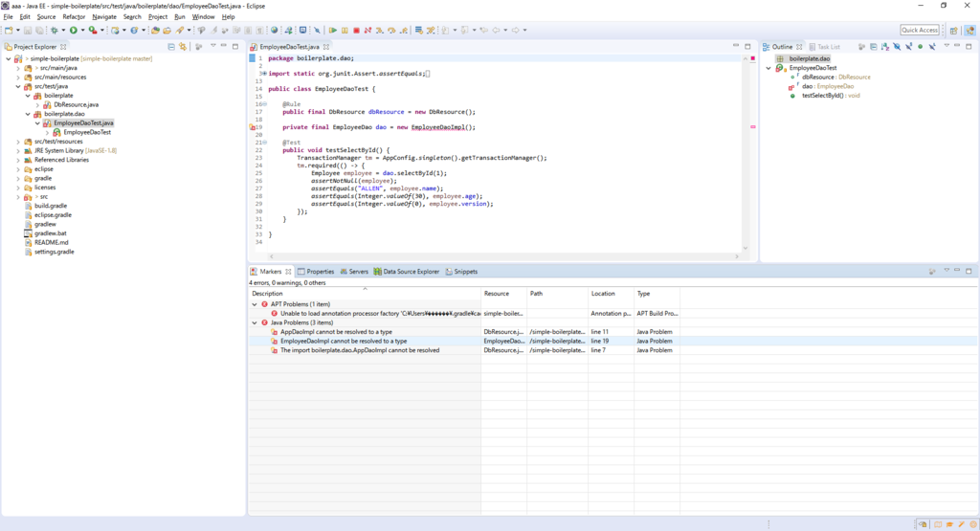Open the Window menu
The image size is (980, 531).
(203, 17)
